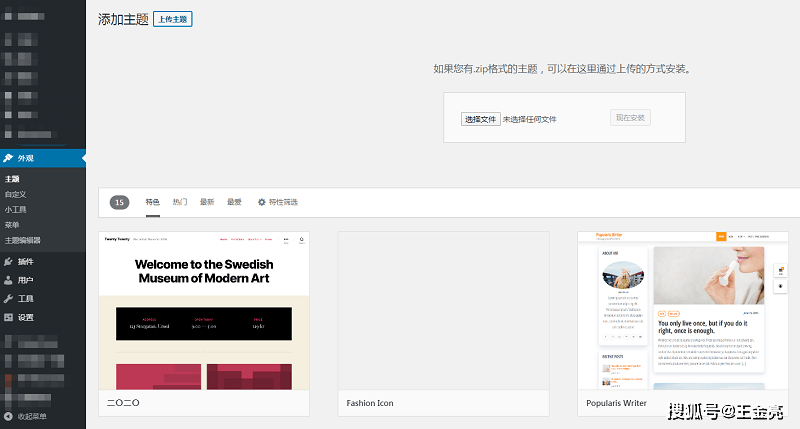This screenshot has width=800, height=429.
Task: Select 主题 in the sidebar submenu
Action: (12, 179)
